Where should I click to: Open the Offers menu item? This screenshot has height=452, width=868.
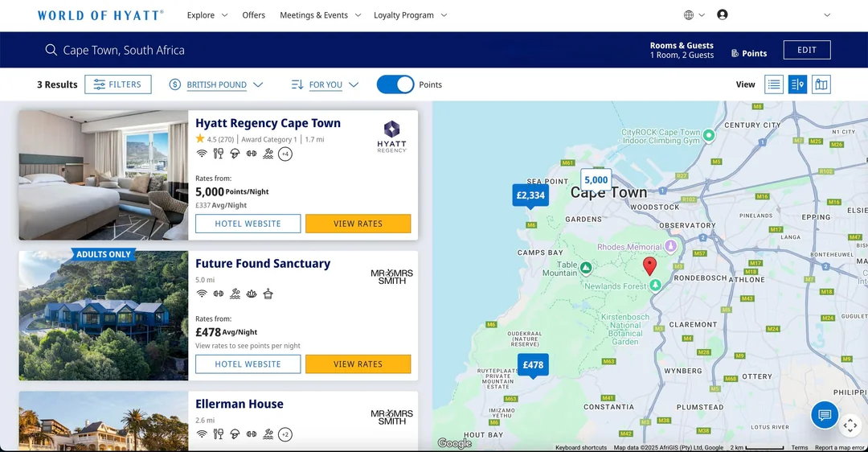[254, 15]
